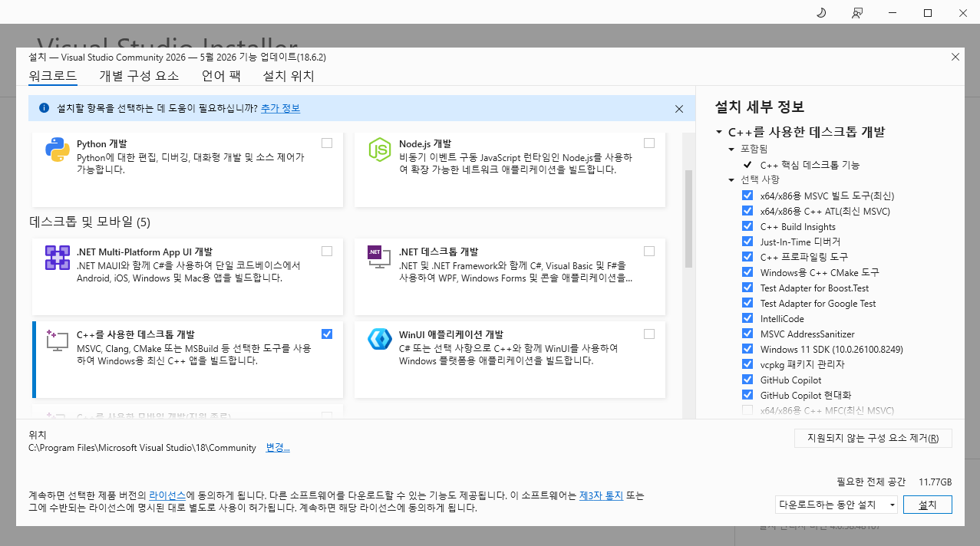Switch to the 개별 구성 요소 tab
This screenshot has height=546, width=980.
tap(139, 76)
